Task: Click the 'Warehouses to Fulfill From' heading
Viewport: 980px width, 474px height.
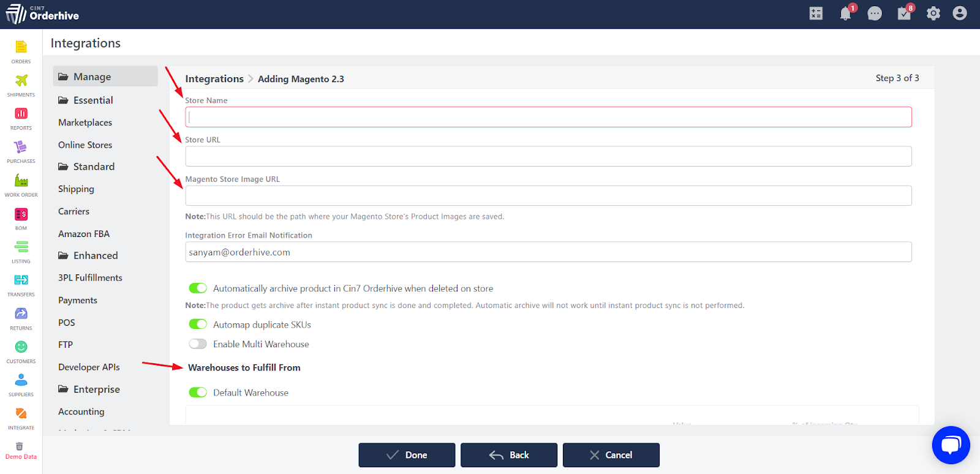Action: (x=244, y=367)
